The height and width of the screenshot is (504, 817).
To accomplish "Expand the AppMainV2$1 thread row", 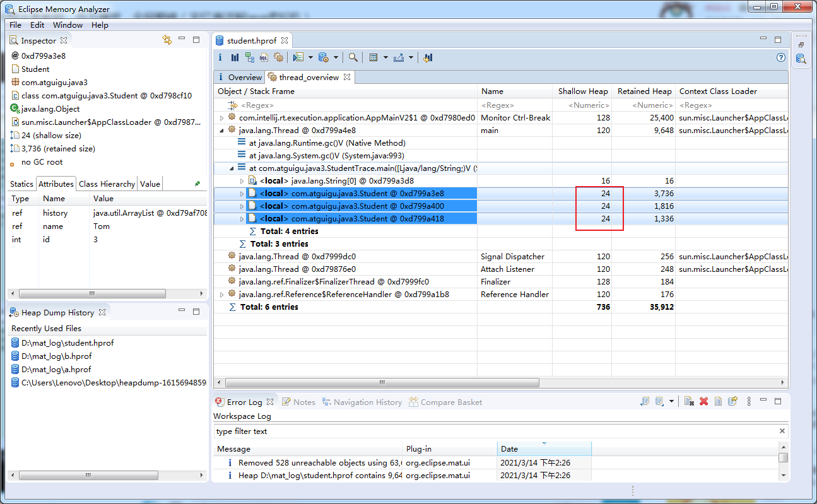I will 221,118.
